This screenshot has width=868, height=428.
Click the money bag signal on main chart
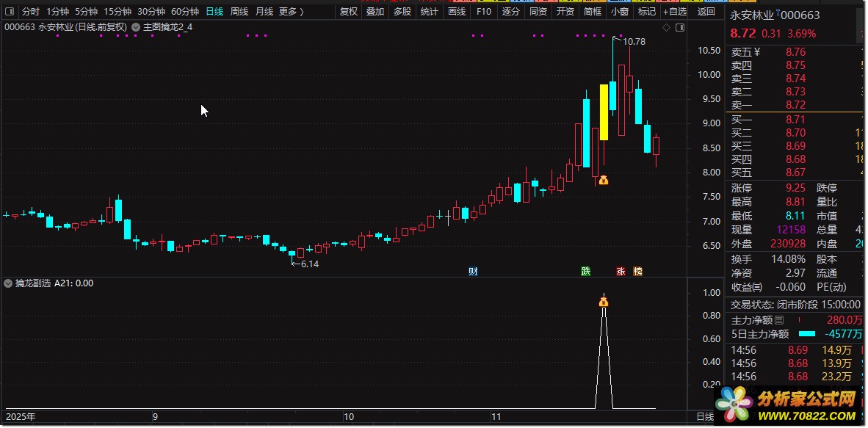click(x=604, y=180)
